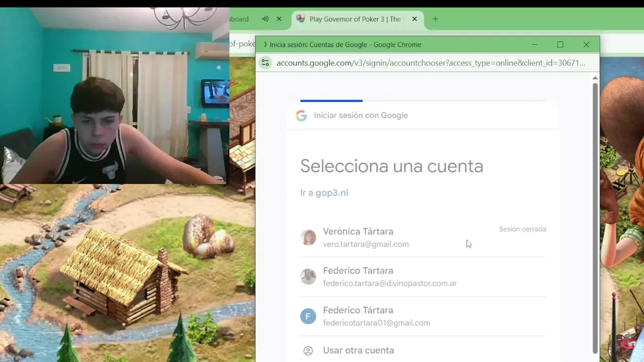Viewport: 644px width, 362px height.
Task: Choose the federico.tartara@divinopastor.com.ar account
Action: (x=423, y=277)
